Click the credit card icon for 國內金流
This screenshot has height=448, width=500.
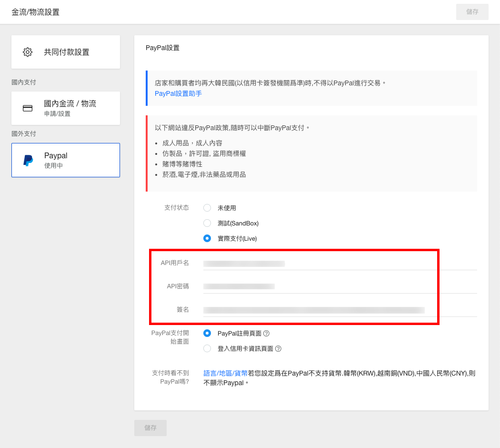click(28, 108)
